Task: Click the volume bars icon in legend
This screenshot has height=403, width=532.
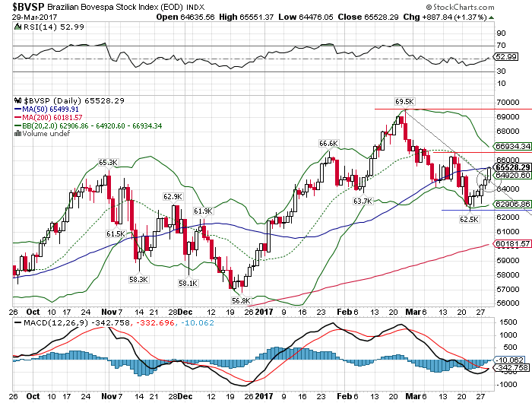Action: click(17, 134)
